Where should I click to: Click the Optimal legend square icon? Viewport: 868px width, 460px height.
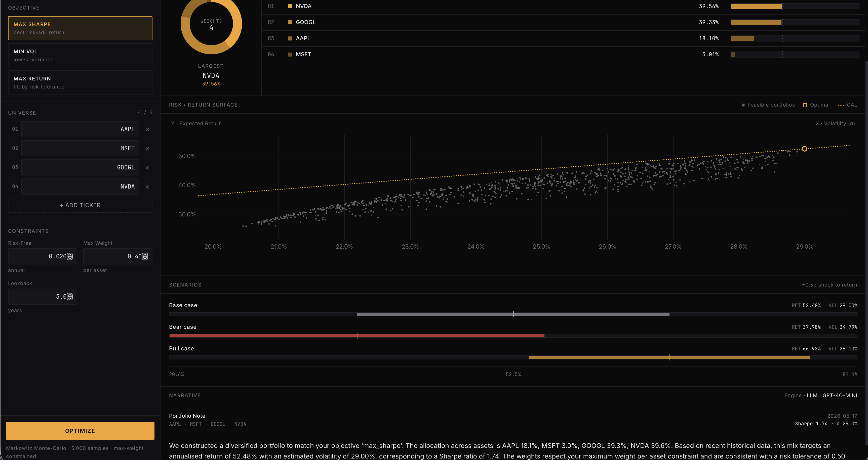click(805, 105)
